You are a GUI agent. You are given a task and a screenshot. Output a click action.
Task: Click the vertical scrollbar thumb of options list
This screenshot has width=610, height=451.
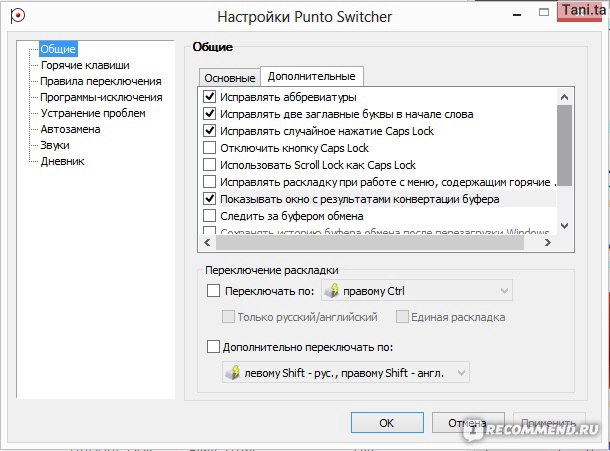(x=564, y=146)
